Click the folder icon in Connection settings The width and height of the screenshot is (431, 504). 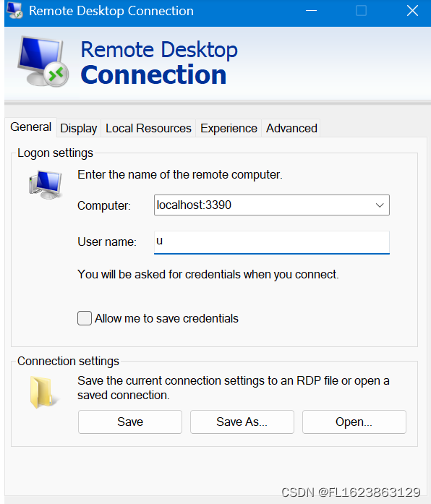[x=43, y=392]
